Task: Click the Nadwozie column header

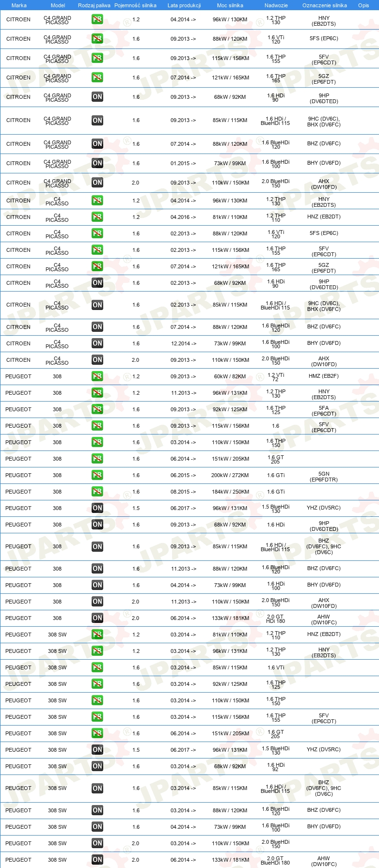Action: [276, 5]
